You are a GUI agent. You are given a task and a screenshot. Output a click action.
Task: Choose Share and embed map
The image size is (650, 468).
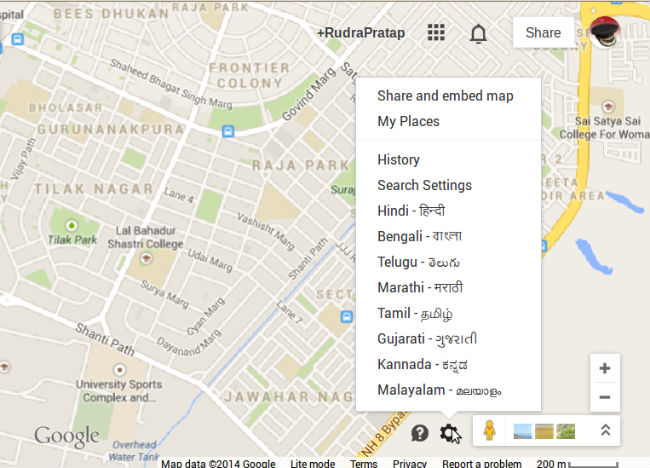[x=445, y=96]
